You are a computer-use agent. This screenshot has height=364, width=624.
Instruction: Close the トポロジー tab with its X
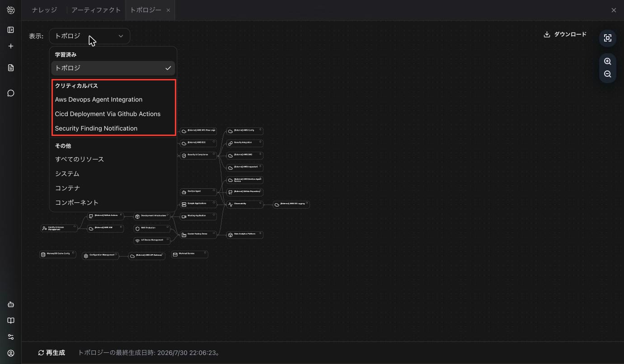[x=168, y=10]
